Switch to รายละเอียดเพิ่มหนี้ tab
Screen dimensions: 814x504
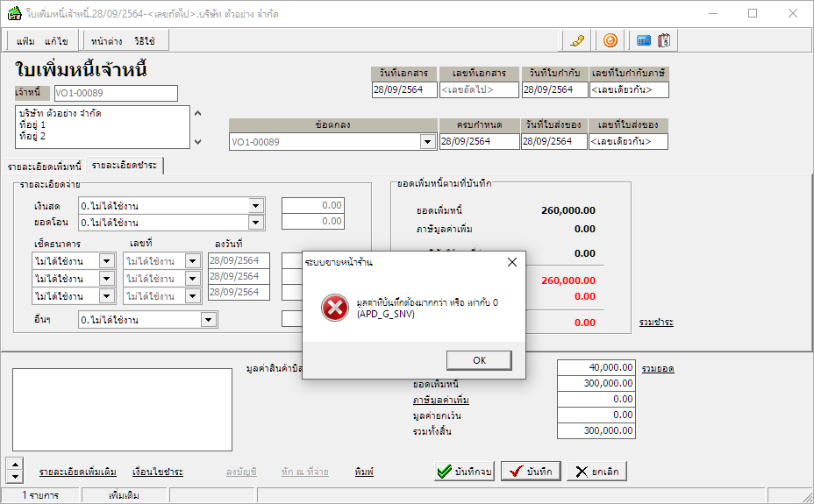point(44,166)
